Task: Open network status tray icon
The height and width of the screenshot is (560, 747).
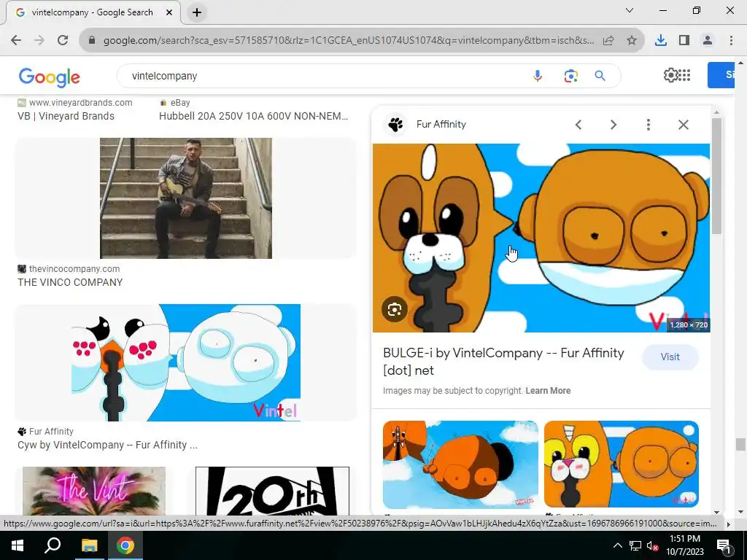Action: [x=635, y=545]
